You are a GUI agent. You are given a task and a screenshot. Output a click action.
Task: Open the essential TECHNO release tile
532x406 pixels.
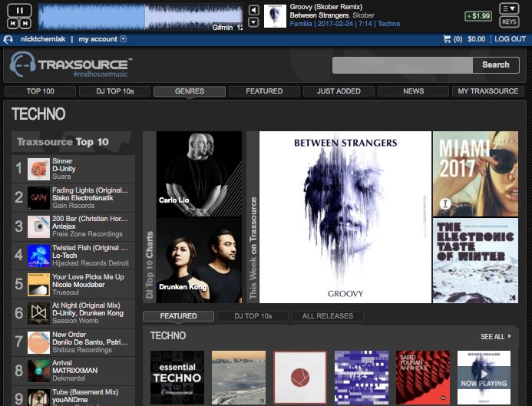pos(177,378)
